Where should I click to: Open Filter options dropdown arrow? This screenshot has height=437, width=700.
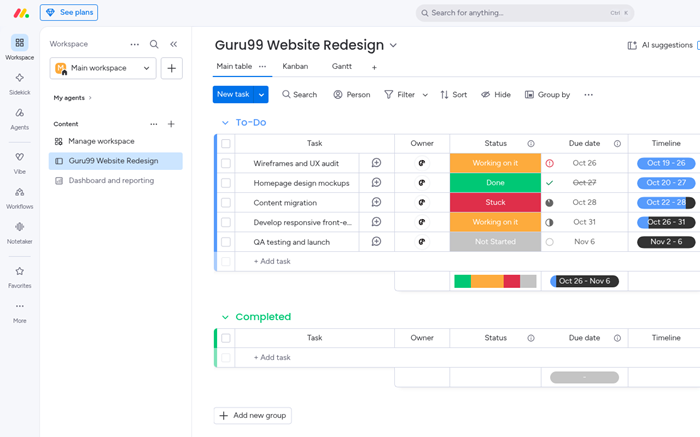425,95
